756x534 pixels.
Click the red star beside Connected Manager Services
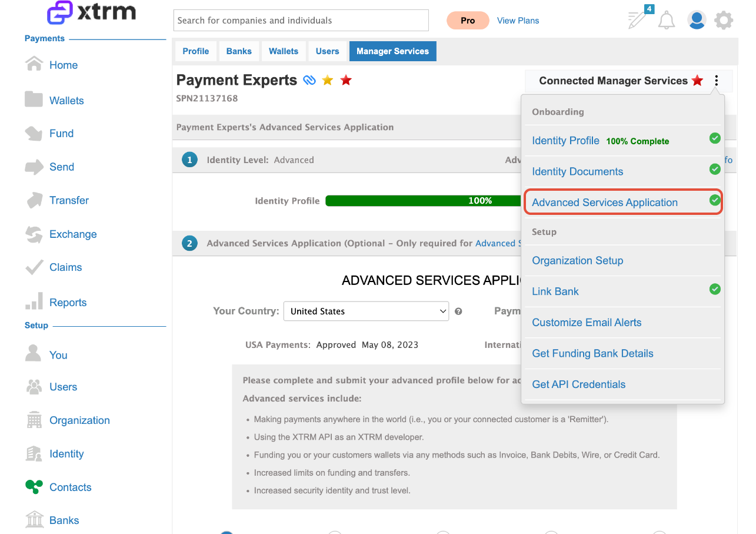697,81
